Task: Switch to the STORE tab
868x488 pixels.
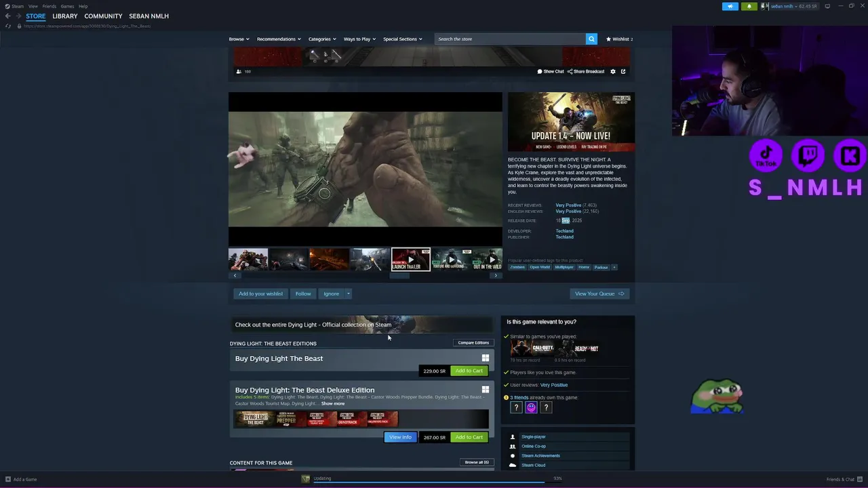Action: click(36, 16)
